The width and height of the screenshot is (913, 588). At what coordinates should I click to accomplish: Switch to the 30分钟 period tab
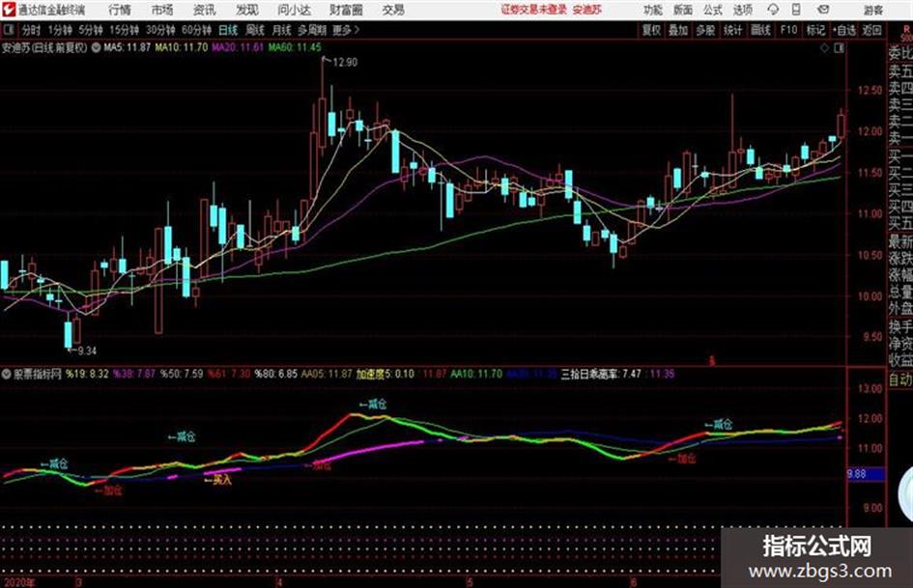pos(160,30)
